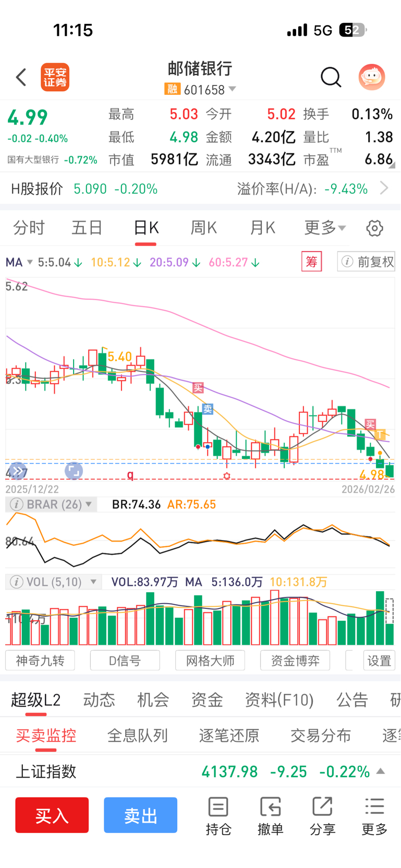Open BRAR (26) indicator dropdown
The height and width of the screenshot is (868, 401).
tap(51, 505)
